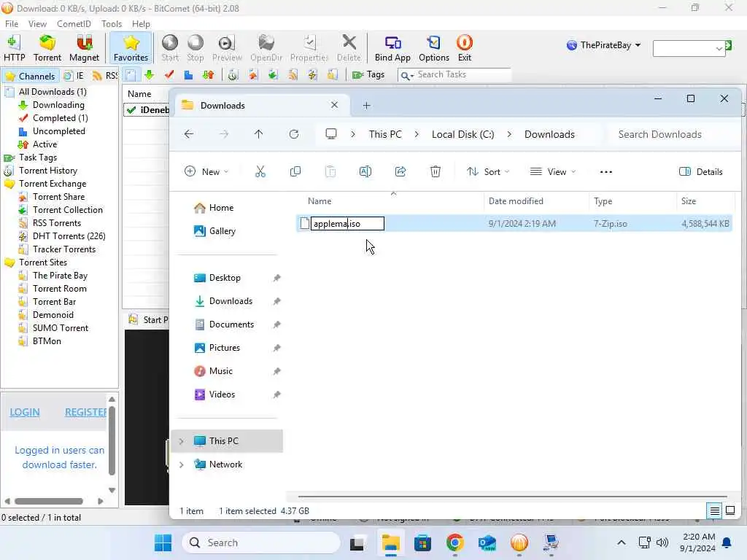Select the Downloading filter

coord(58,105)
